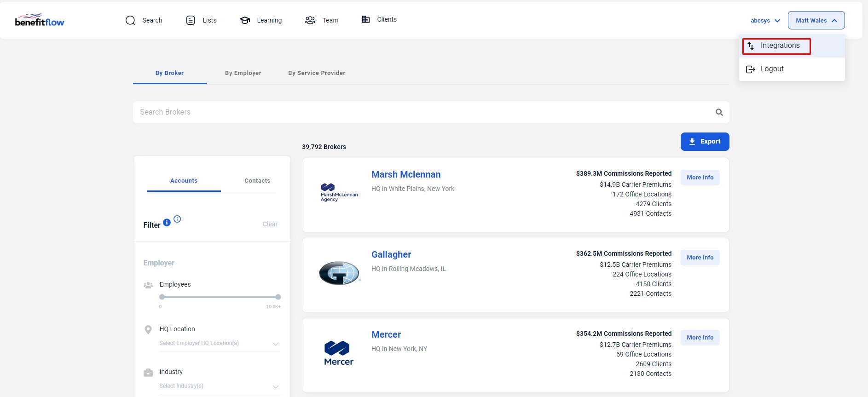This screenshot has width=868, height=397.
Task: Click the benefitflow logo
Action: click(x=40, y=20)
